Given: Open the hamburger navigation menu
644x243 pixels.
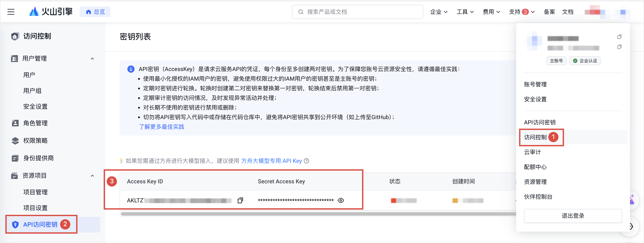Looking at the screenshot, I should click(x=11, y=12).
